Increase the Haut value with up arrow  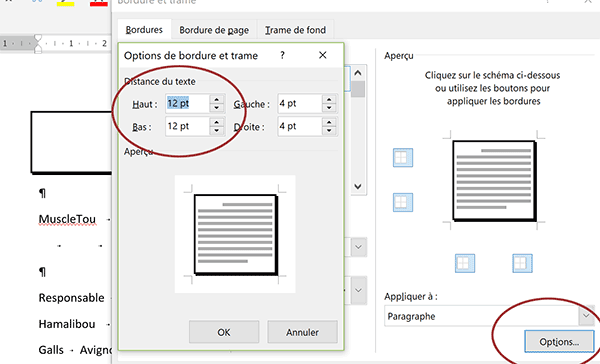pos(217,99)
